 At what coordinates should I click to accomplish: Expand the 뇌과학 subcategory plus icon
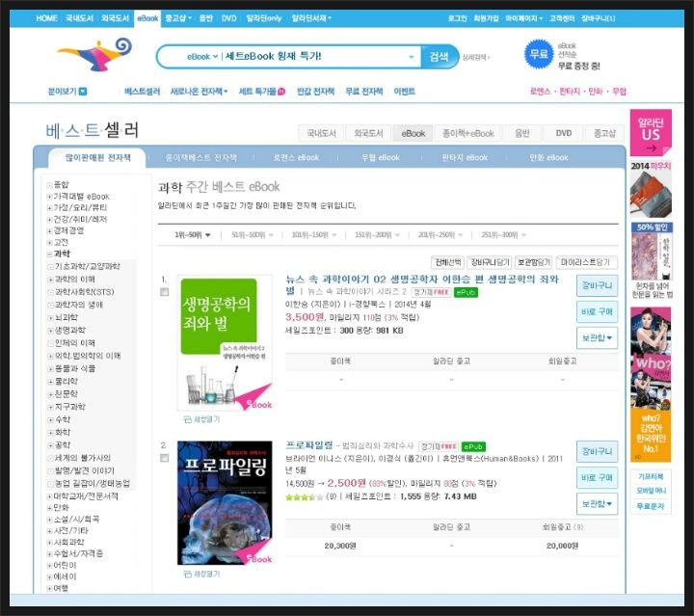coord(50,318)
